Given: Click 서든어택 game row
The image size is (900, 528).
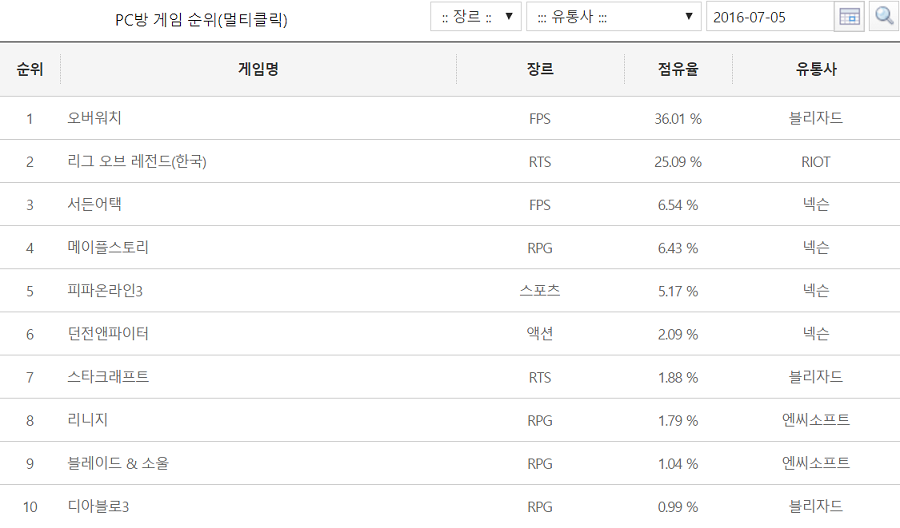Looking at the screenshot, I should [94, 204].
